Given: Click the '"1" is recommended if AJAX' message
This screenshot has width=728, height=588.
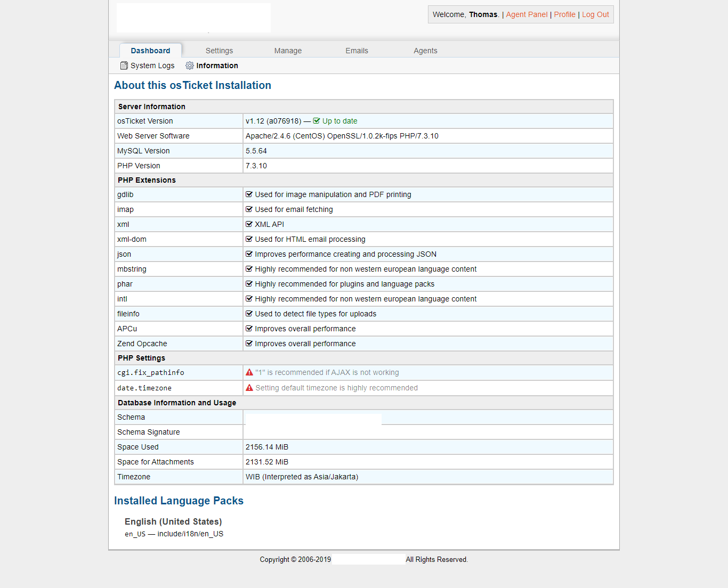Looking at the screenshot, I should 327,372.
